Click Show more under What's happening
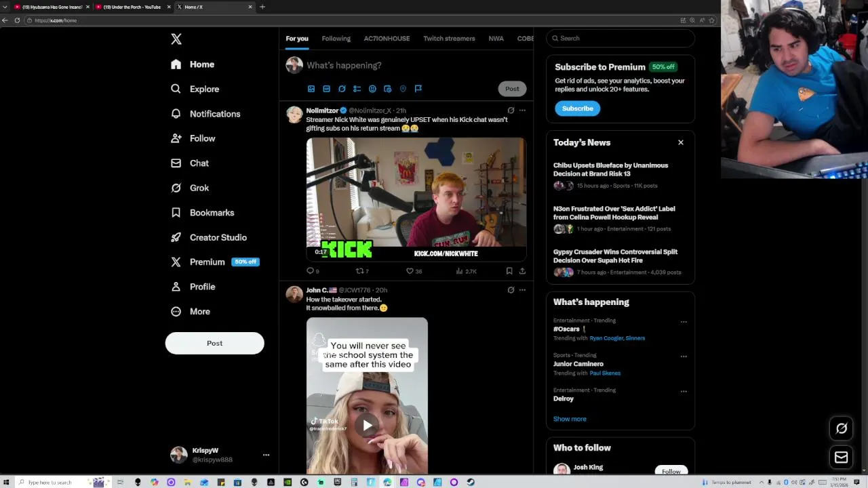 pyautogui.click(x=570, y=419)
